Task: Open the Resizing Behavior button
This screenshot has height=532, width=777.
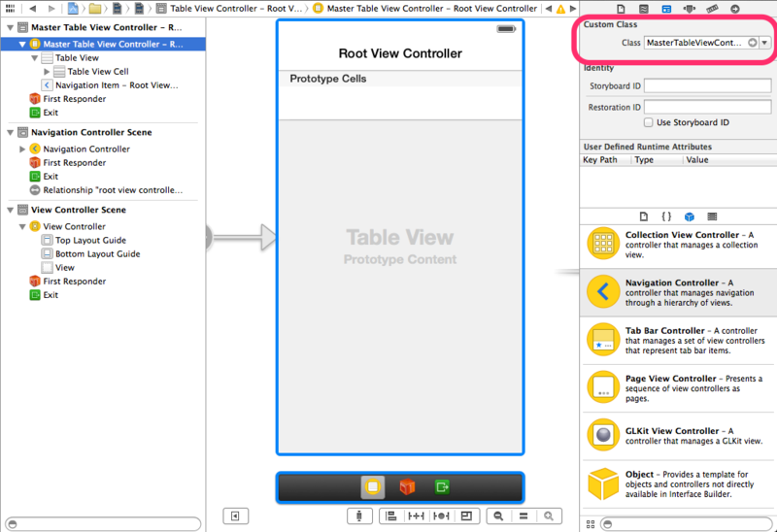Action: [x=466, y=516]
